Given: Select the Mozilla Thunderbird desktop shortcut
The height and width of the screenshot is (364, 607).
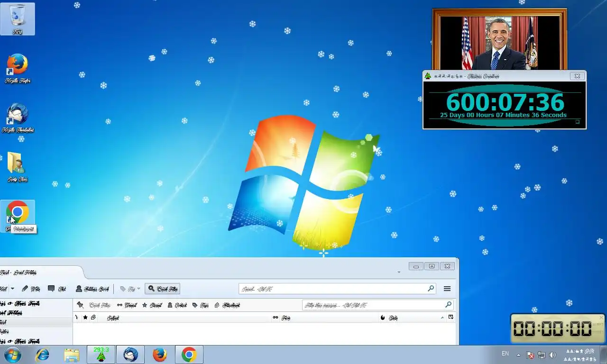Looking at the screenshot, I should coord(18,118).
